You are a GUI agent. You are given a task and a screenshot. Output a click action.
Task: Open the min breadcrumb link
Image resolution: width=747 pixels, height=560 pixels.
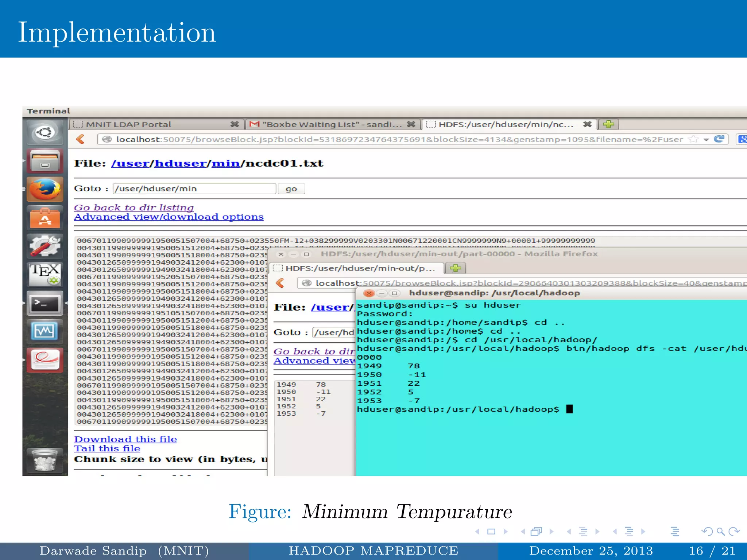point(226,163)
